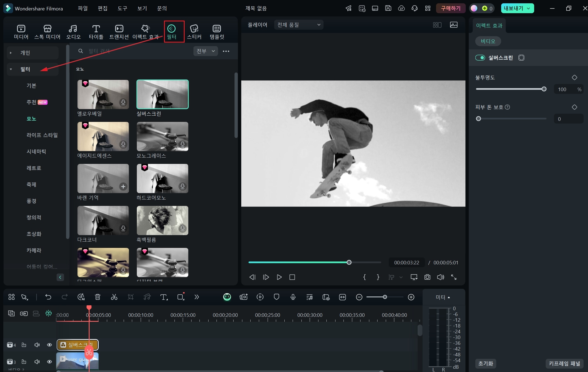Select the 레트로 filter category
Screen dimensions: 588x372
point(34,168)
